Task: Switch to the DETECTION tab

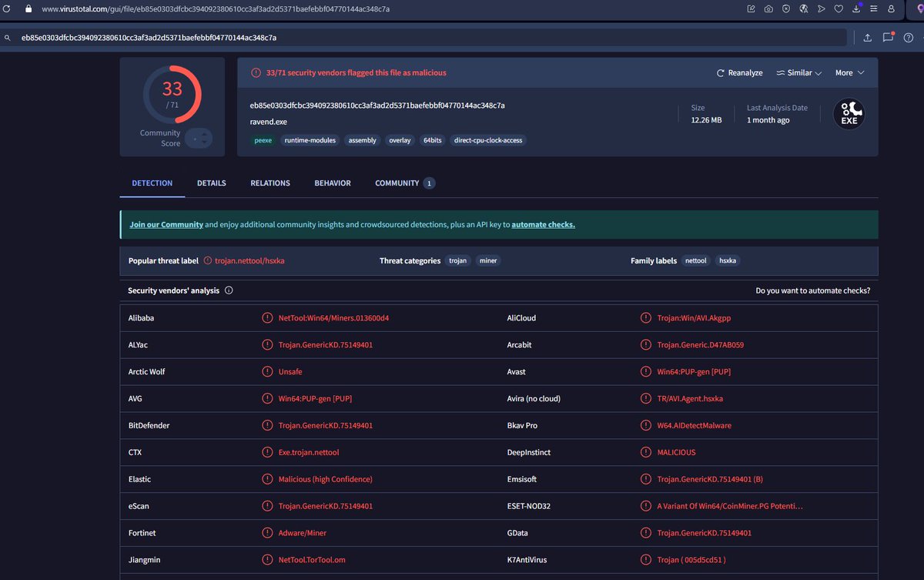Action: click(152, 183)
